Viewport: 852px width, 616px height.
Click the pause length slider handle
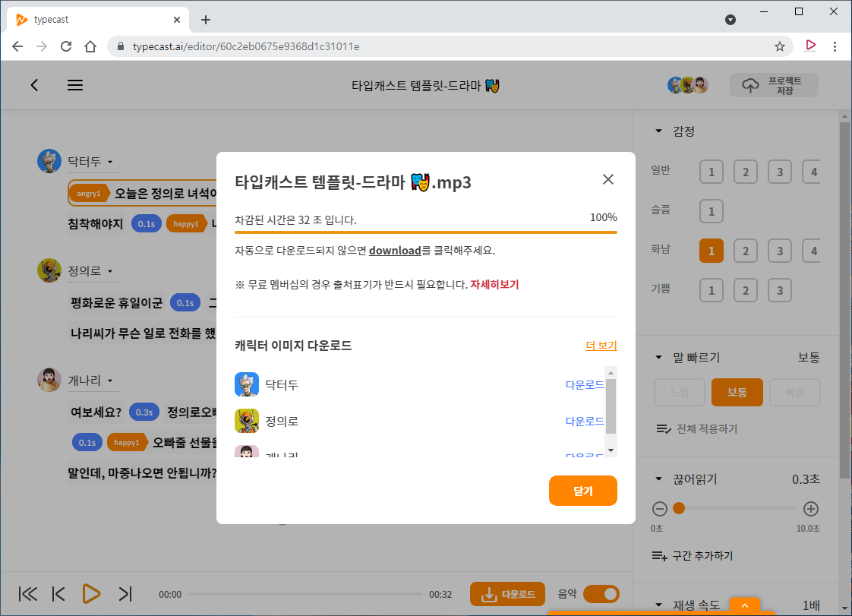click(679, 508)
